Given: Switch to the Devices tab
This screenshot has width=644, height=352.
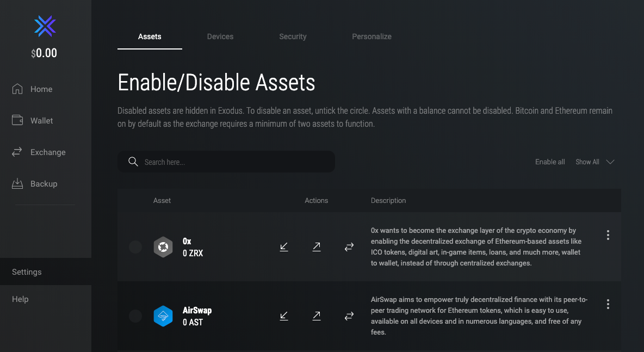Looking at the screenshot, I should click(x=220, y=36).
